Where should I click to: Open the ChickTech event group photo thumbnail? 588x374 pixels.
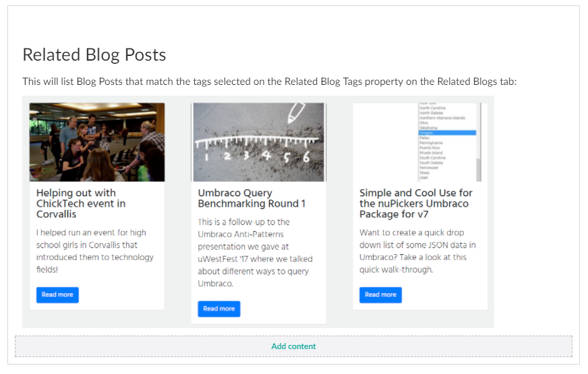(97, 142)
